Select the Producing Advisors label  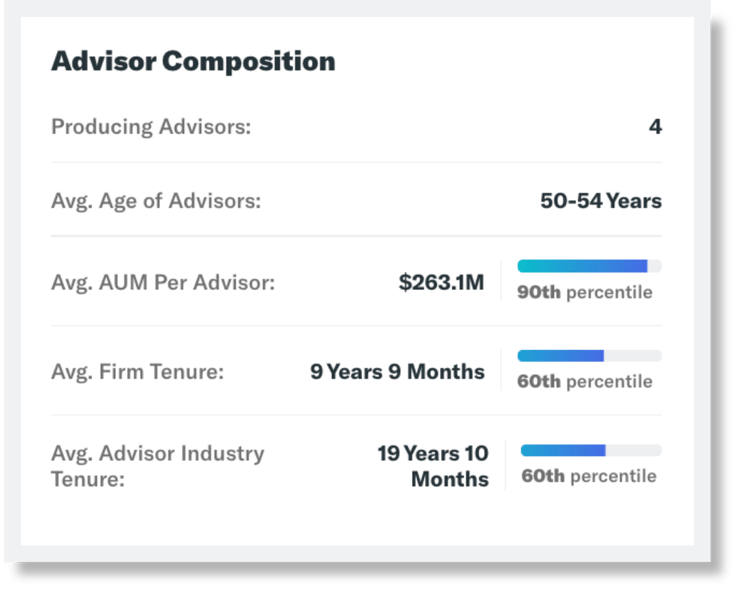(151, 126)
